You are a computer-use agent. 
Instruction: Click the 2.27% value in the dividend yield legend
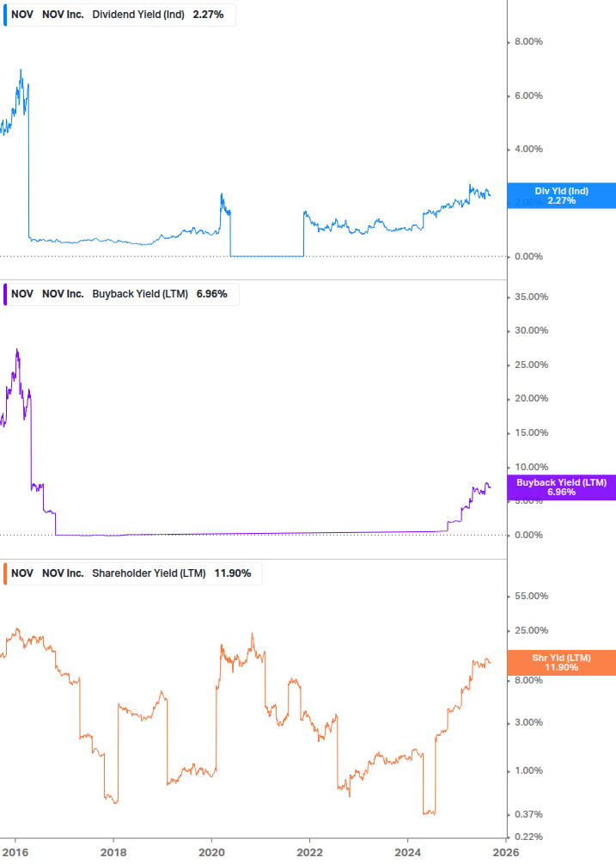pyautogui.click(x=208, y=15)
